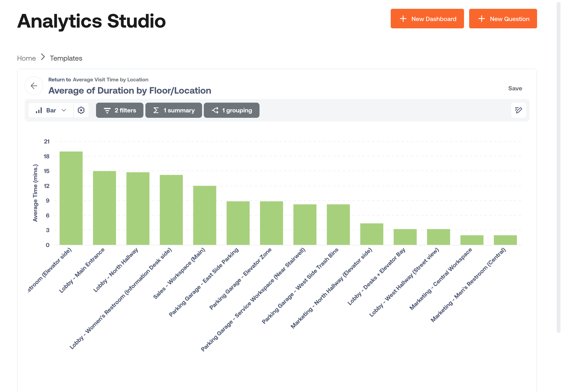
Task: Click the back arrow icon
Action: 34,86
